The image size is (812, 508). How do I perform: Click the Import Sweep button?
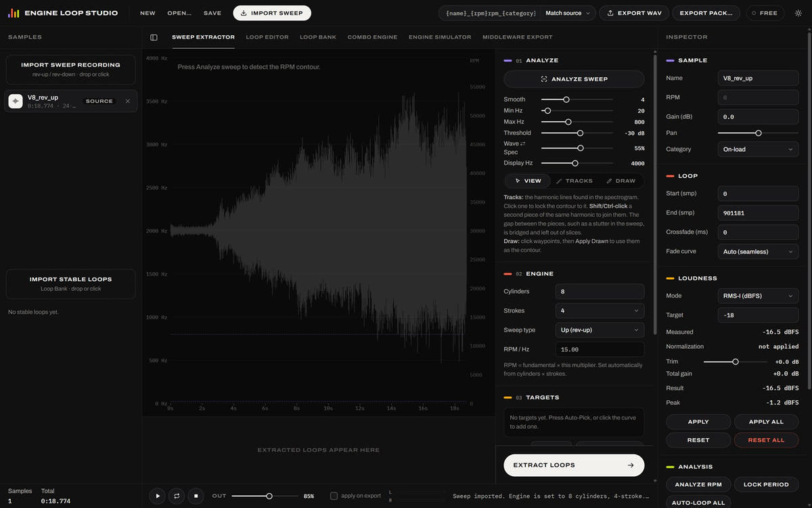pyautogui.click(x=272, y=13)
